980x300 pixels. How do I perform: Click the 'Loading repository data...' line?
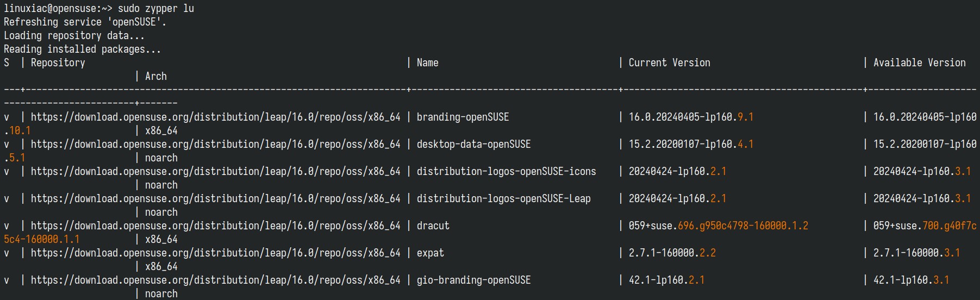(74, 35)
